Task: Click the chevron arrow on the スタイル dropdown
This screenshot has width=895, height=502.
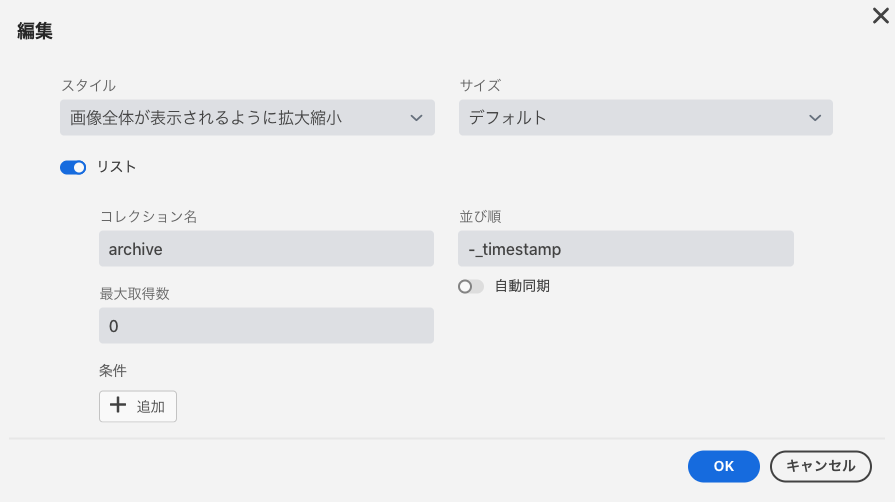Action: 416,118
